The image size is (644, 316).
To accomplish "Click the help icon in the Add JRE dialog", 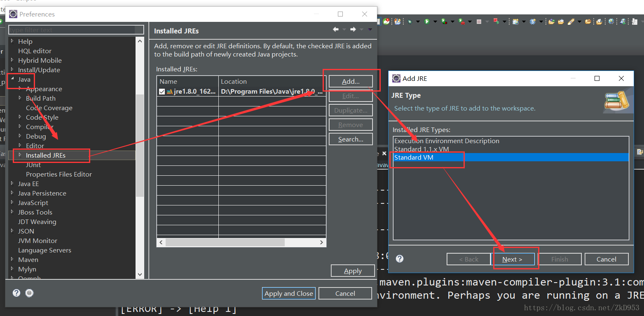I will pyautogui.click(x=399, y=259).
